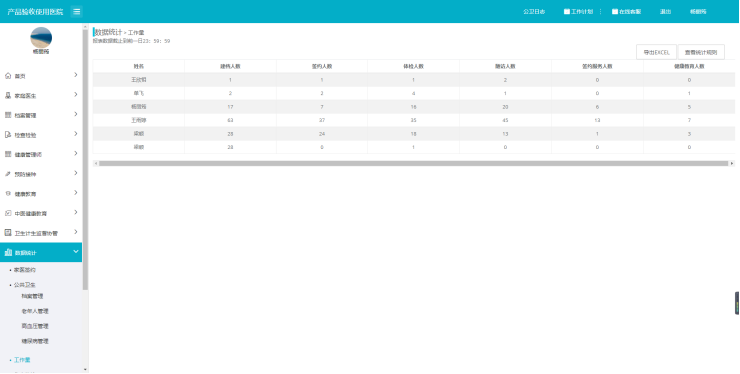Image resolution: width=740 pixels, height=374 pixels.
Task: Click the 单飞 name cell
Action: 139,93
